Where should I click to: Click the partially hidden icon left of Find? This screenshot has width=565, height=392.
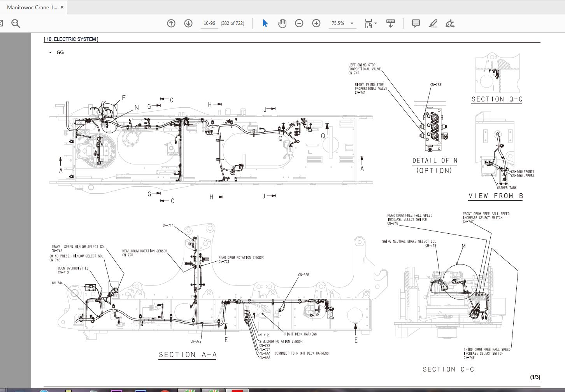coord(1,23)
